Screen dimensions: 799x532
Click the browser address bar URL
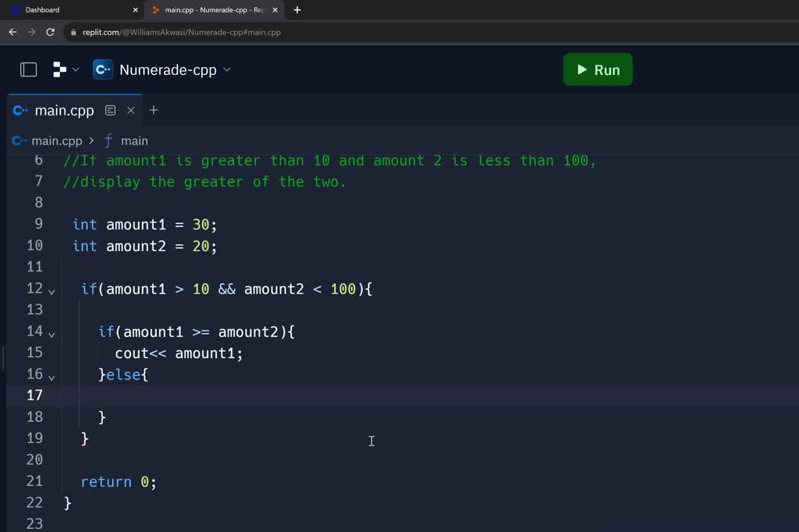click(179, 32)
